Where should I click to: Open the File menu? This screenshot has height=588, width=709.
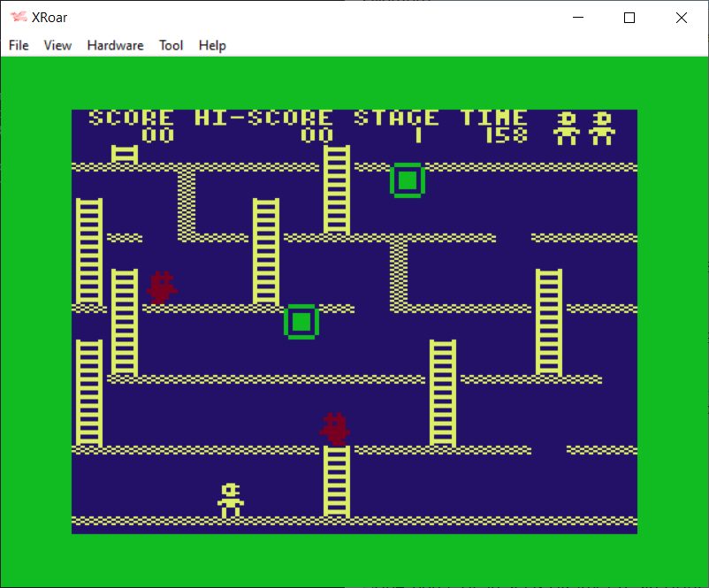click(19, 45)
